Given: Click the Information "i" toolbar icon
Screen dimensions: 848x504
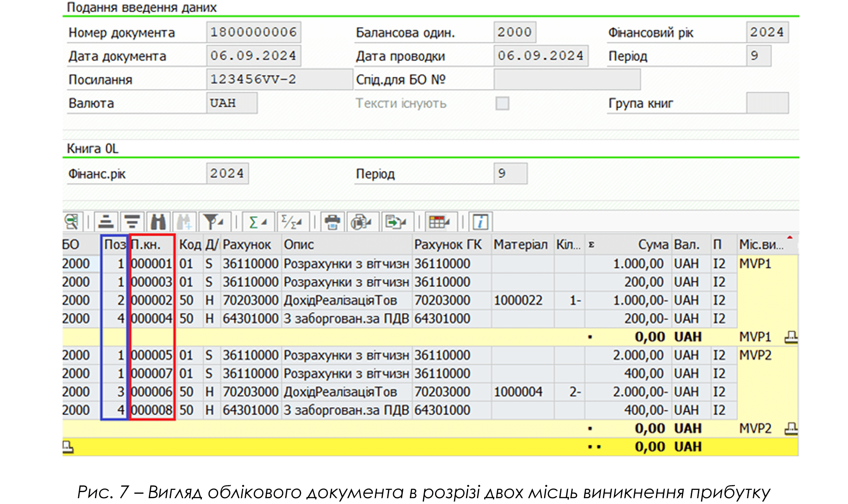Looking at the screenshot, I should click(x=480, y=222).
